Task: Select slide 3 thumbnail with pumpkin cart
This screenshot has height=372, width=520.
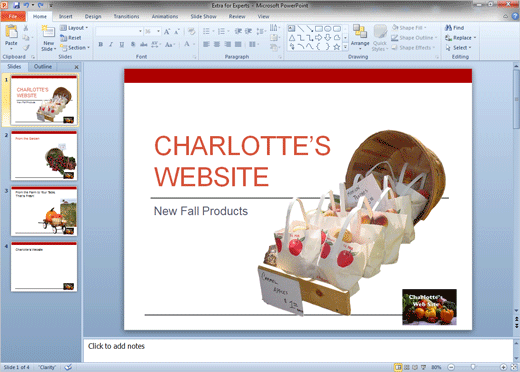Action: point(44,211)
